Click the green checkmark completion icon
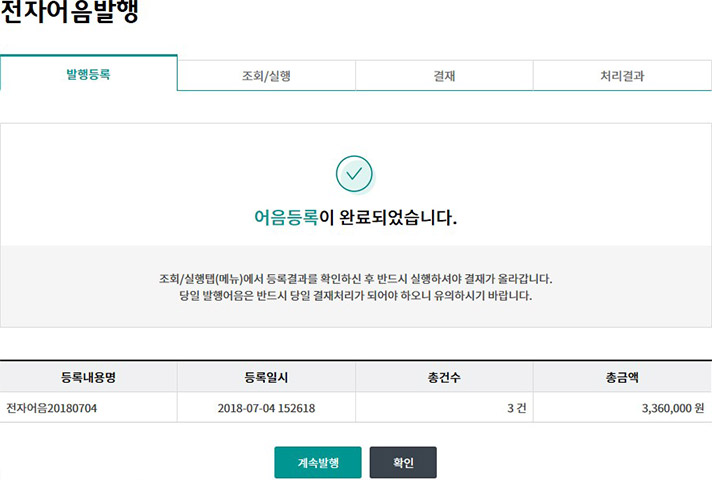 354,174
